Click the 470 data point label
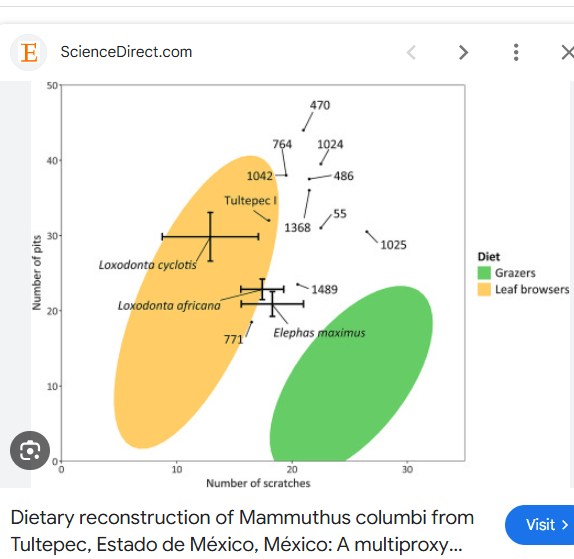Image resolution: width=574 pixels, height=559 pixels. click(x=320, y=105)
